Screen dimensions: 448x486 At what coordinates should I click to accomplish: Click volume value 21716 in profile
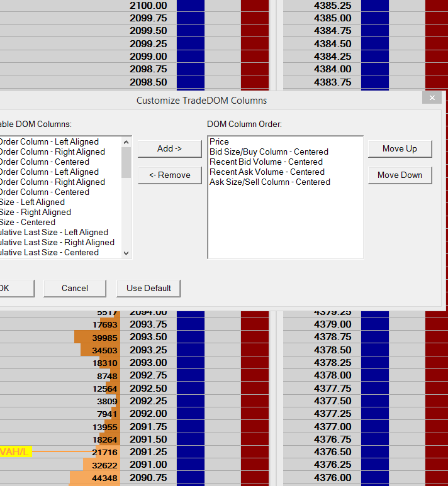(105, 453)
